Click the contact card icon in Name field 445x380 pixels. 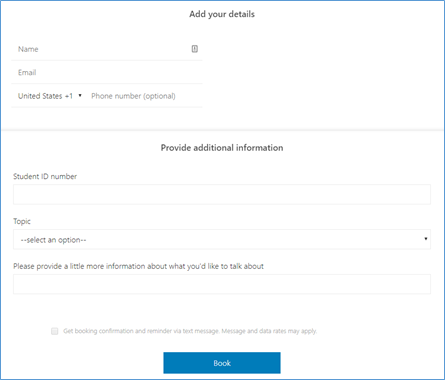click(195, 49)
